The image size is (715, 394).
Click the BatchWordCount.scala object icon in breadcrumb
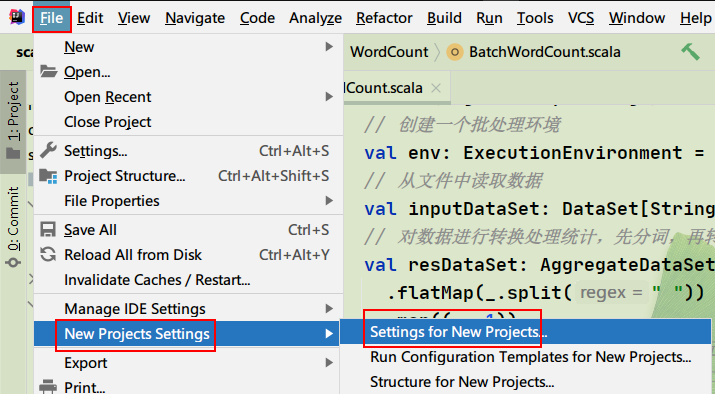click(x=454, y=52)
